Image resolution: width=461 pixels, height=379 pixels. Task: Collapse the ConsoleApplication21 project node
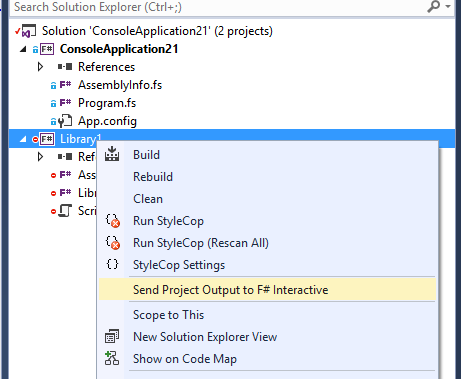(23, 49)
